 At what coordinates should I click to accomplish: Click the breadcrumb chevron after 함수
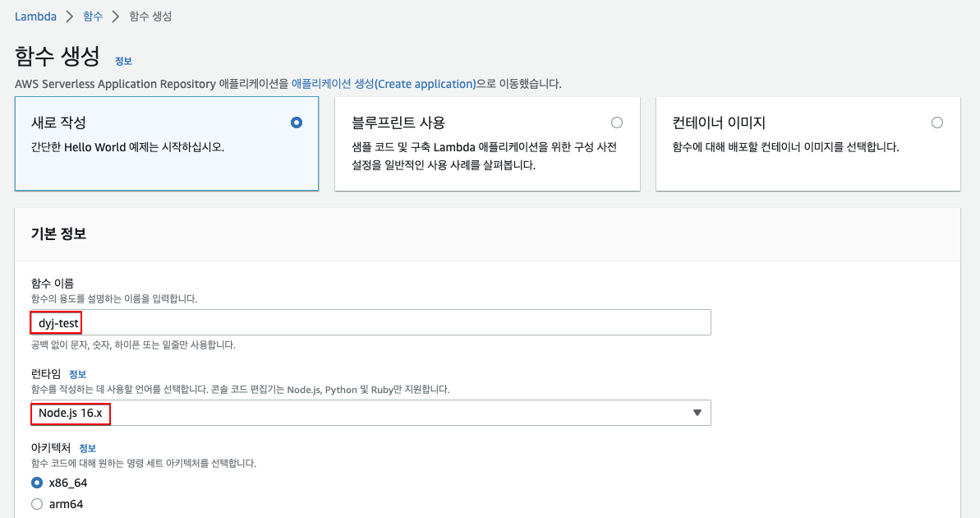point(116,16)
